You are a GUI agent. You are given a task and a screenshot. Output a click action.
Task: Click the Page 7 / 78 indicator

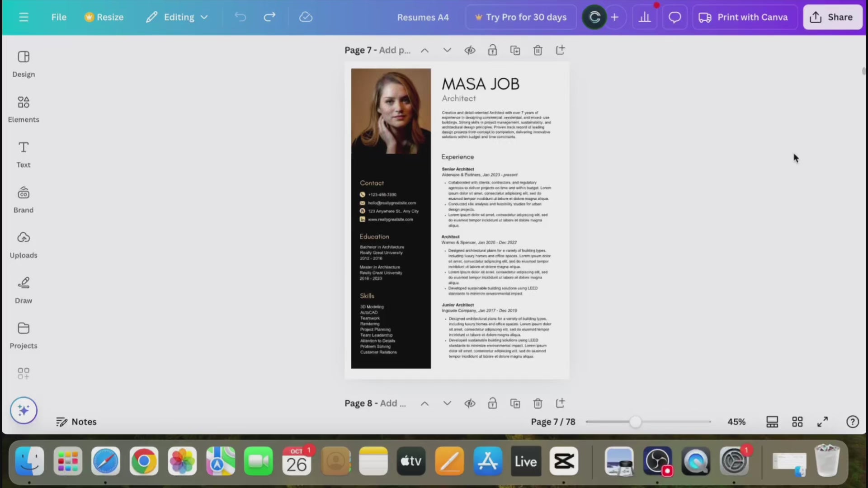pyautogui.click(x=553, y=422)
